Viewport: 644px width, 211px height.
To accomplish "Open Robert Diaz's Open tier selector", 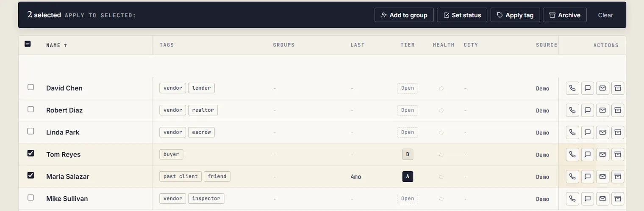I will point(408,110).
